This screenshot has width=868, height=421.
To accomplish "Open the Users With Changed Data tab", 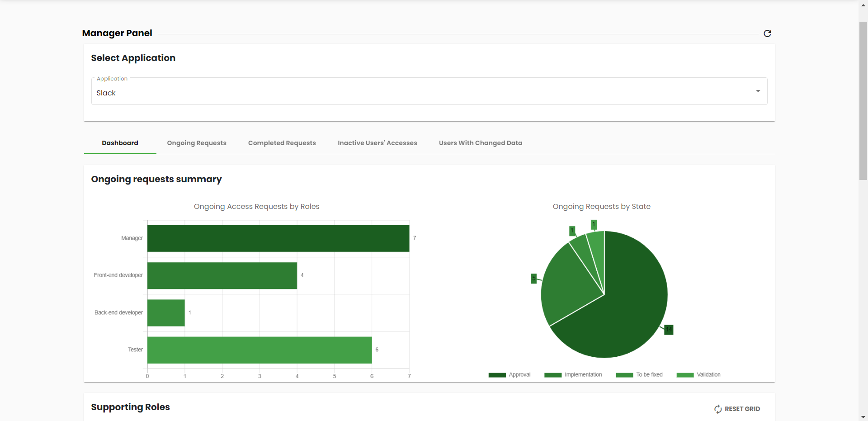I will click(480, 143).
